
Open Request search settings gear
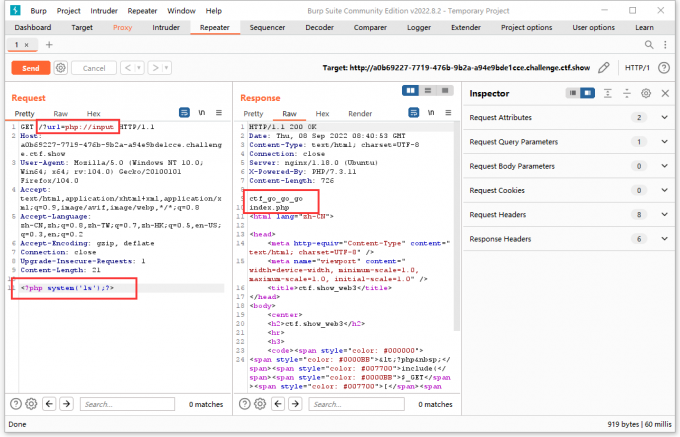pos(31,404)
